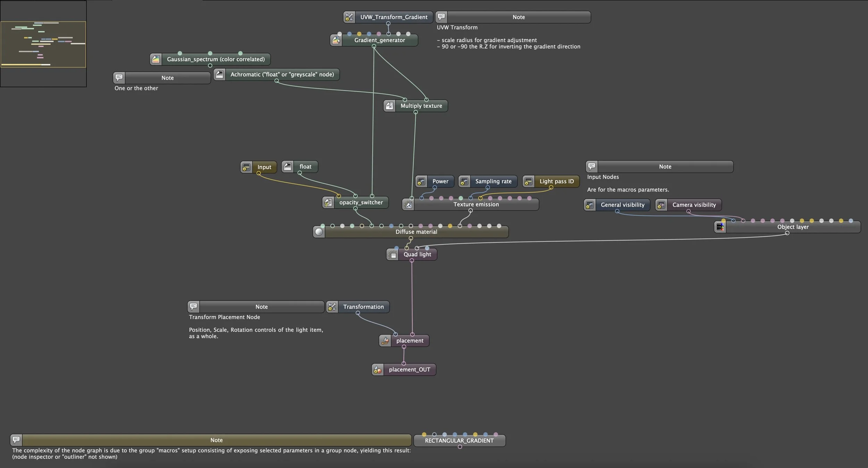Select the Achromatic float or greyscale node
868x468 pixels.
pyautogui.click(x=282, y=75)
